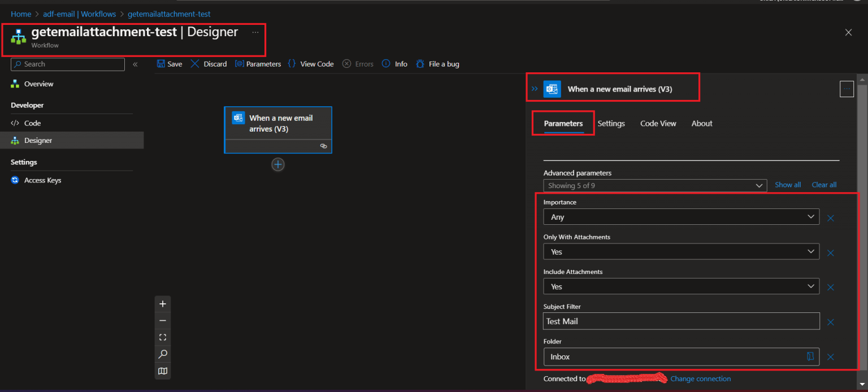Go to Home in the breadcrumb
Viewport: 868px width, 392px height.
[x=21, y=14]
